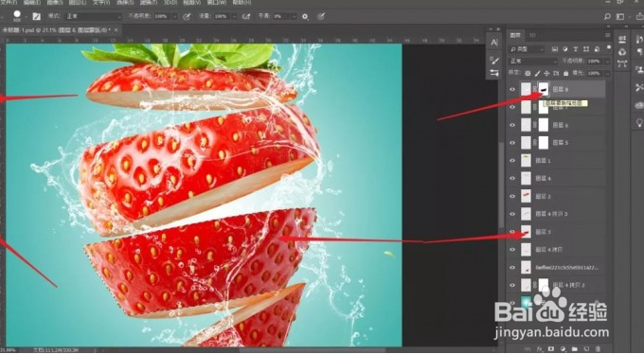Select 图层 3 layer thumbnail
Screen dimensions: 644x354
(x=527, y=232)
